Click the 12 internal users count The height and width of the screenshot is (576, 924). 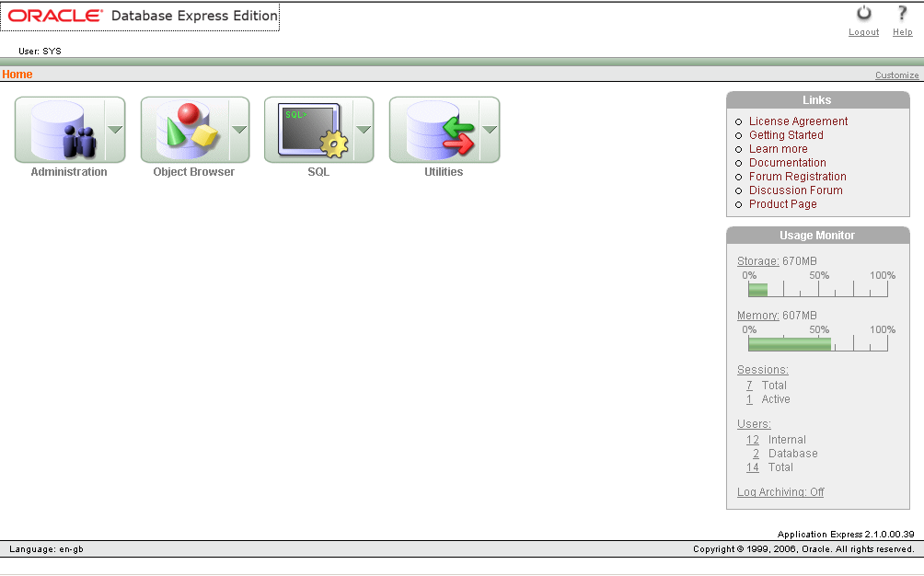coord(753,440)
